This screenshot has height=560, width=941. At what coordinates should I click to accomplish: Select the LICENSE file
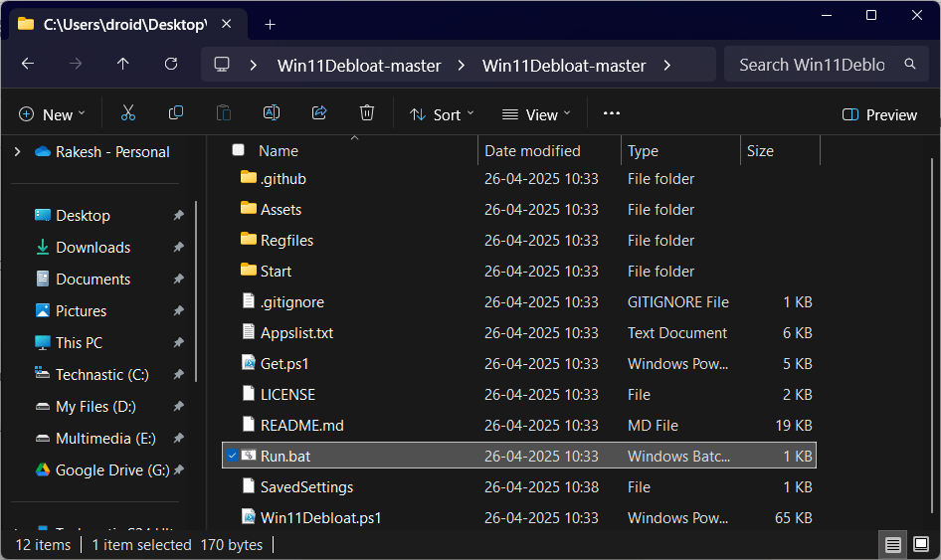287,394
